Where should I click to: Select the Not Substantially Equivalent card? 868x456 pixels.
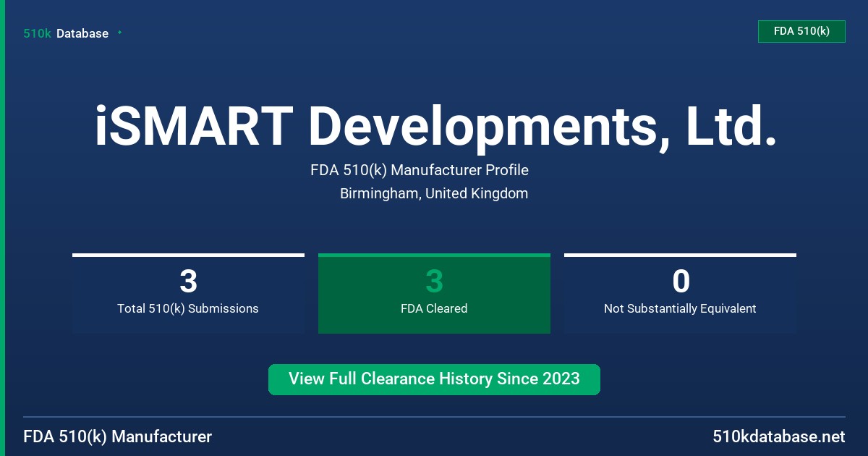click(x=680, y=294)
